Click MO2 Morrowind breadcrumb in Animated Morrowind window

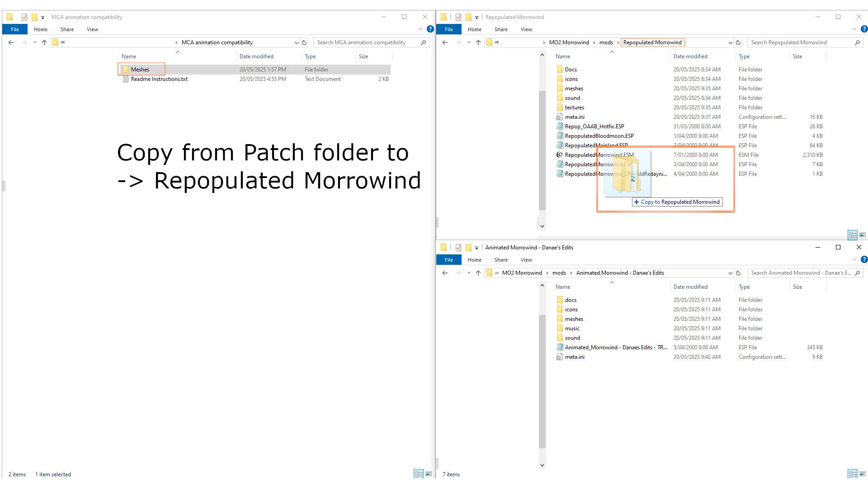coord(522,273)
